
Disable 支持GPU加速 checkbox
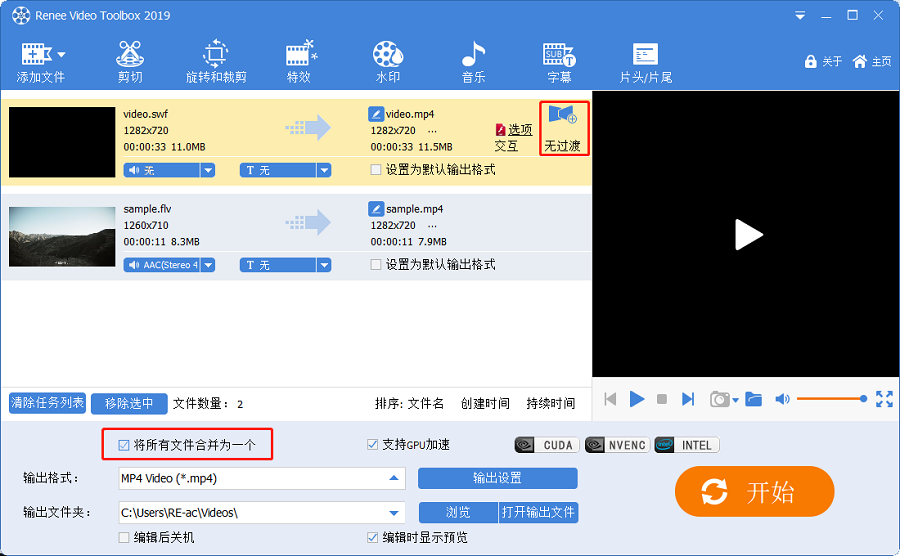pos(374,445)
